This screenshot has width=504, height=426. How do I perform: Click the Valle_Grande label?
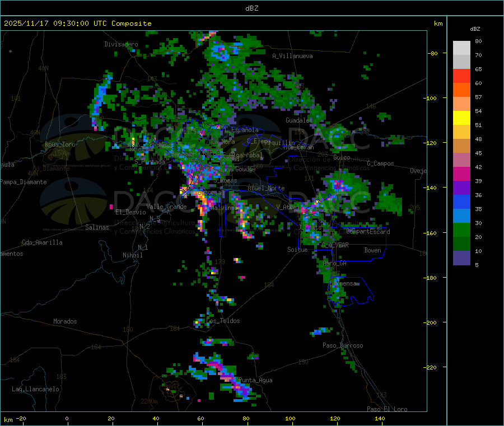pyautogui.click(x=166, y=207)
